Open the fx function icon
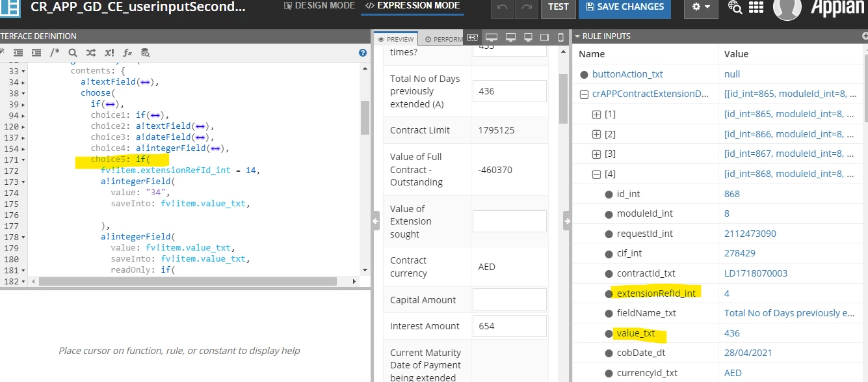 (127, 53)
